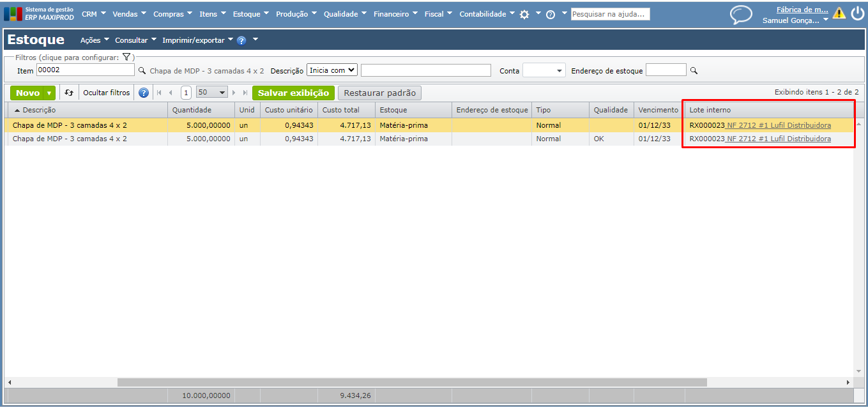This screenshot has height=407, width=868.
Task: Click the magnifier beside Endereço de estoque
Action: pyautogui.click(x=694, y=71)
